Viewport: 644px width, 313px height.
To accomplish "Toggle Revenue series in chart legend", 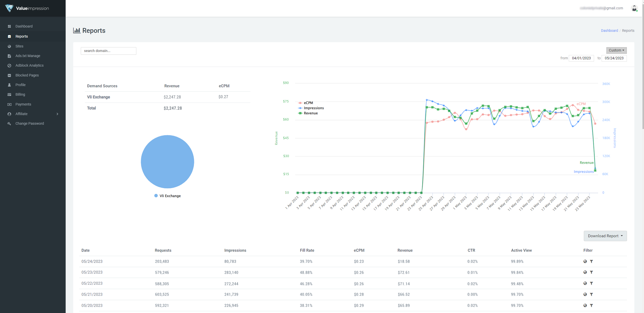I will click(x=310, y=113).
